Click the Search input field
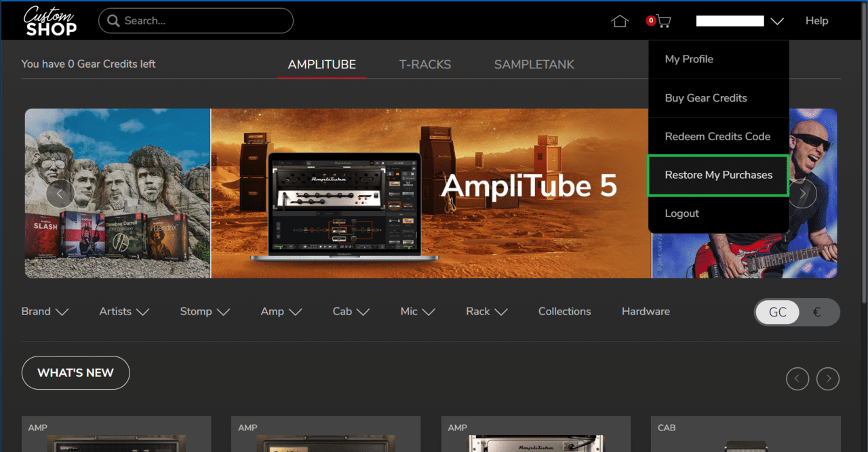 tap(196, 21)
